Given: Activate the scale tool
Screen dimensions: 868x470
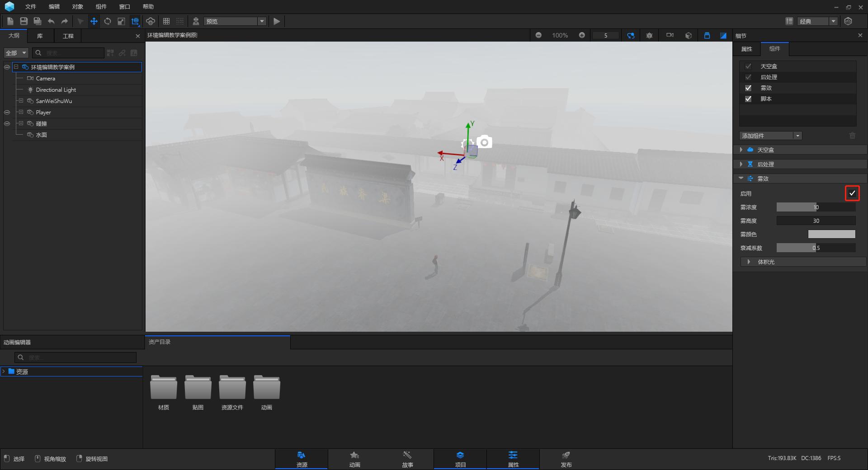Looking at the screenshot, I should click(121, 21).
